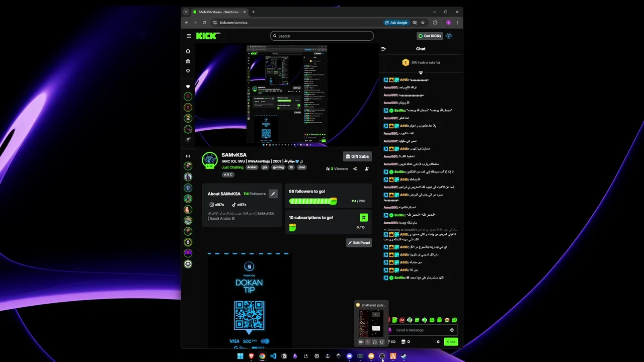
Task: Click the headphones deafen button in taskbar preview popup
Action: (375, 342)
